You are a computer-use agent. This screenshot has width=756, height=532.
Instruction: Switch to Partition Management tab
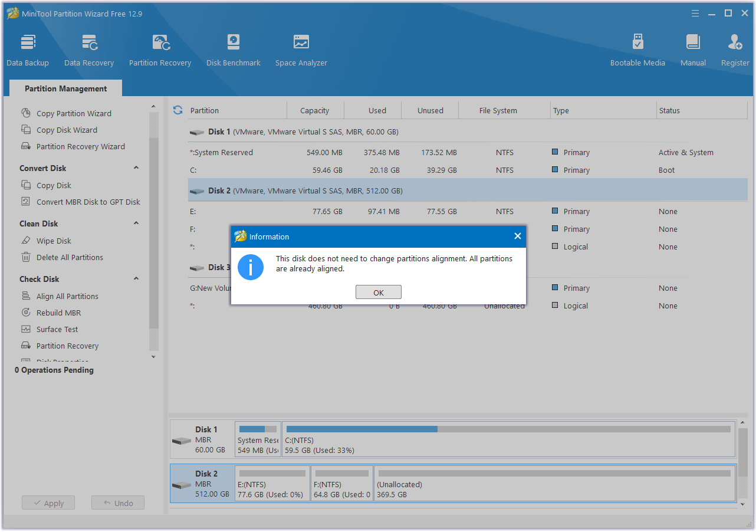[66, 88]
